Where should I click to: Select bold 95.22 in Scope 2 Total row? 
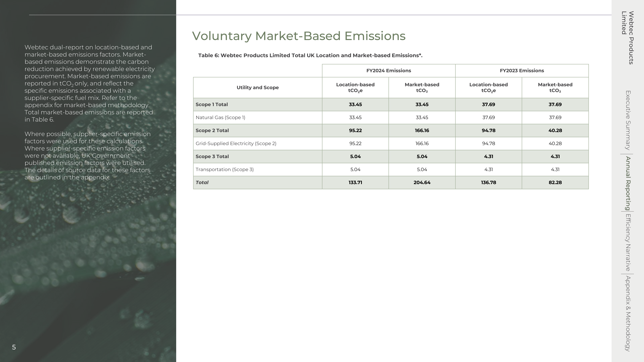click(355, 130)
